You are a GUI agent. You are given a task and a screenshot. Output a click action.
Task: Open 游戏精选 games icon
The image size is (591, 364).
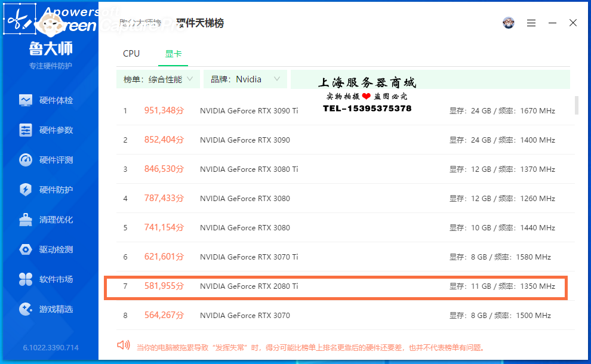[x=26, y=309]
